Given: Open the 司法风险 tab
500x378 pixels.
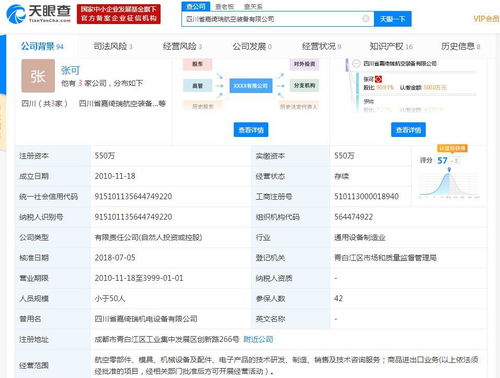Looking at the screenshot, I should point(113,46).
